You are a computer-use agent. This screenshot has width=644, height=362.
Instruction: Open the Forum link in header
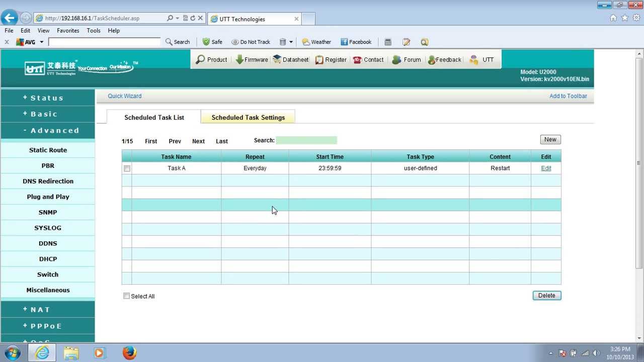point(406,59)
